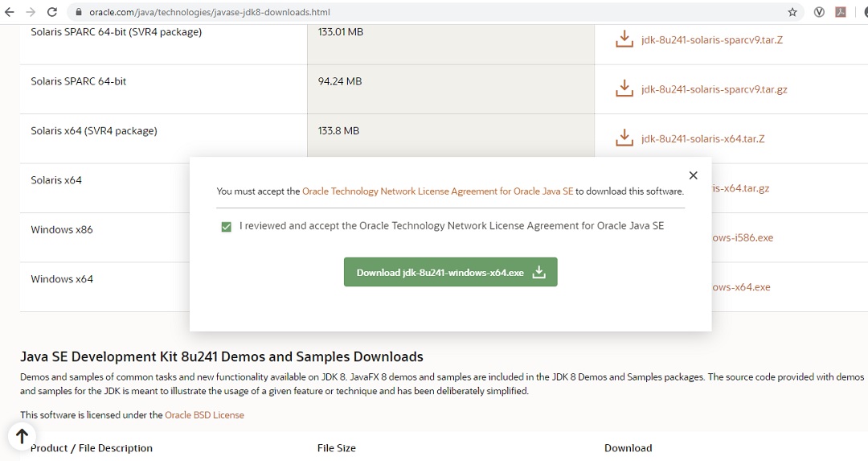This screenshot has width=868, height=461.
Task: Go forward in browser history
Action: click(x=31, y=11)
